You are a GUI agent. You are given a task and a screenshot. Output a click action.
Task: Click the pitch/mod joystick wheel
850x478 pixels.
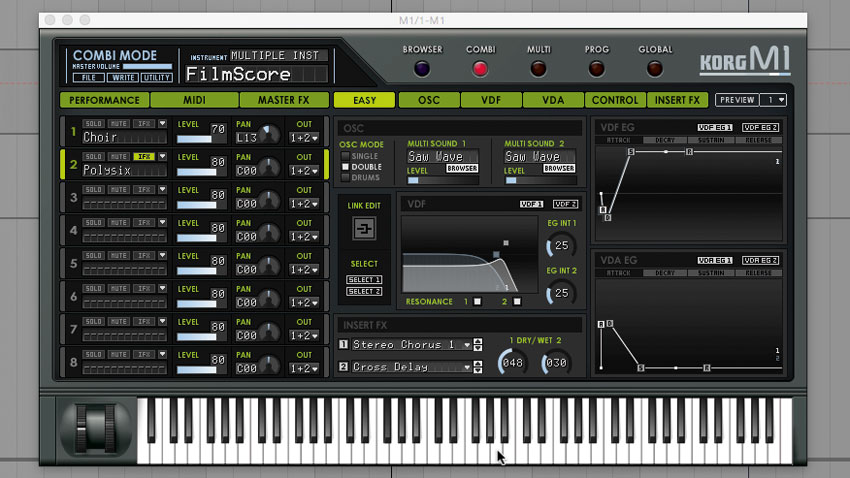click(x=95, y=428)
